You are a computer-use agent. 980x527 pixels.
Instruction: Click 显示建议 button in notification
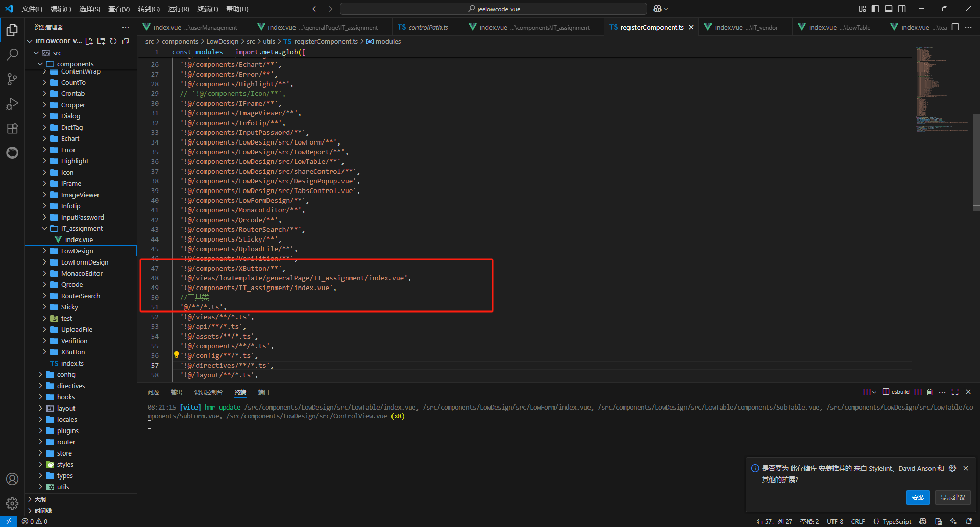(952, 497)
